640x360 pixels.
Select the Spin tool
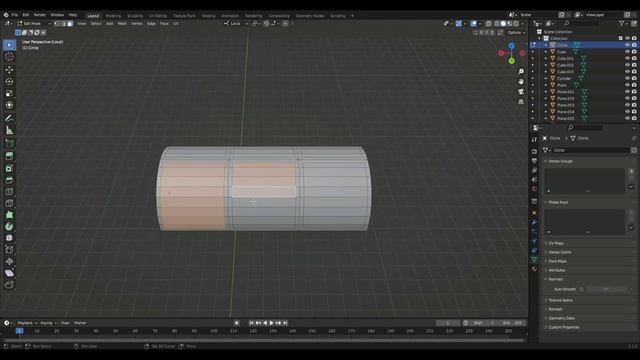click(9, 227)
